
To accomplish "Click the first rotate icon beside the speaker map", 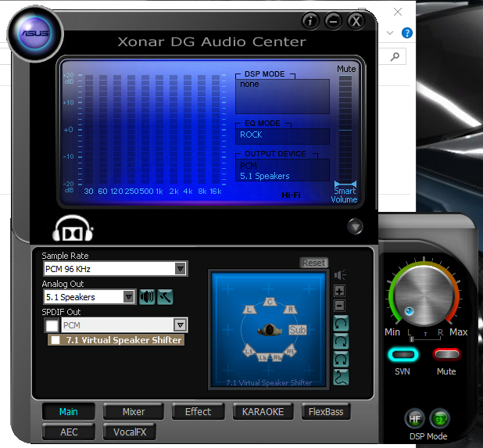I will pos(341,324).
